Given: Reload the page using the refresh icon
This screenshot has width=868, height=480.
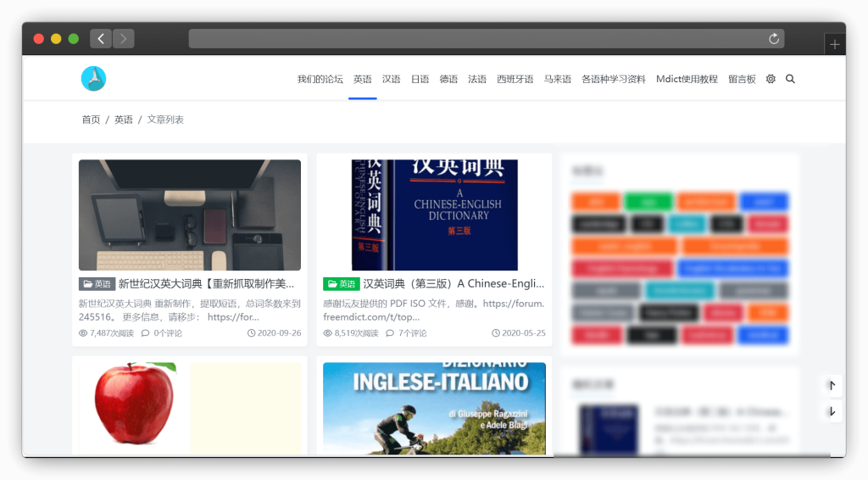Looking at the screenshot, I should pyautogui.click(x=774, y=39).
